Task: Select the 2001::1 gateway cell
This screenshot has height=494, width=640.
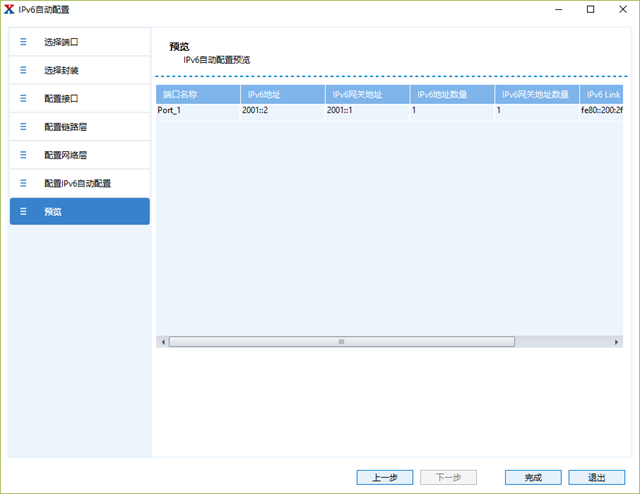Action: click(368, 112)
